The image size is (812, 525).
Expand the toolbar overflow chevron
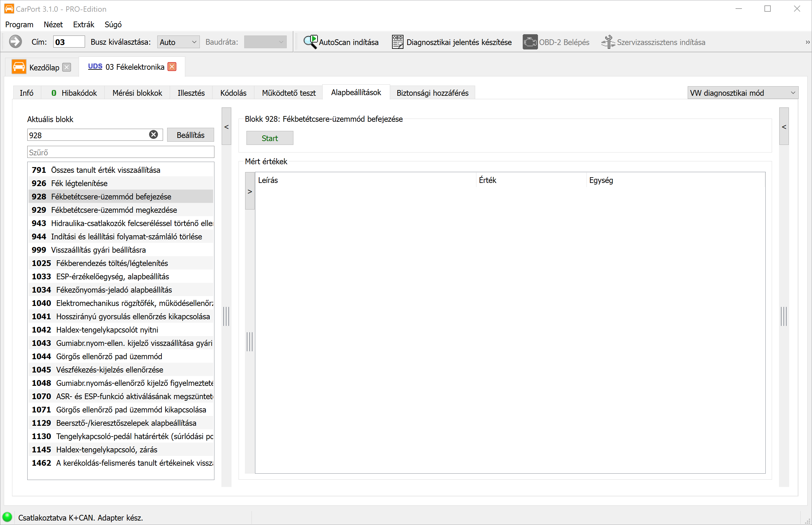(x=807, y=42)
